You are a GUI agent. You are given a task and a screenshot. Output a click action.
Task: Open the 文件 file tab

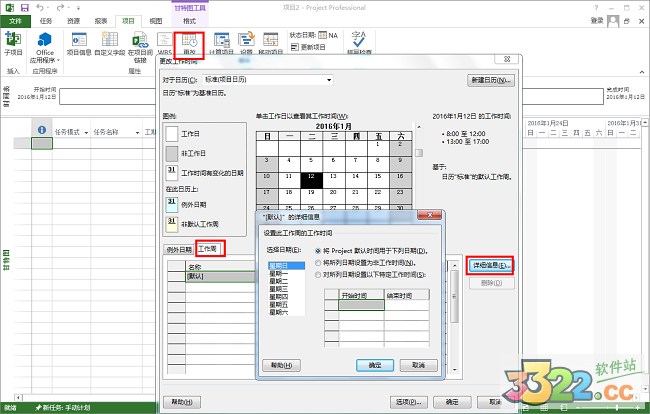pyautogui.click(x=15, y=21)
